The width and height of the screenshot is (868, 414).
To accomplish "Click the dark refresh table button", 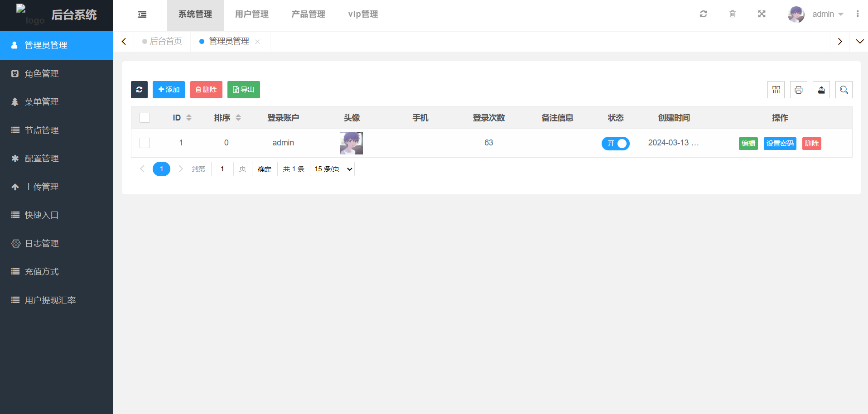I will pyautogui.click(x=139, y=90).
